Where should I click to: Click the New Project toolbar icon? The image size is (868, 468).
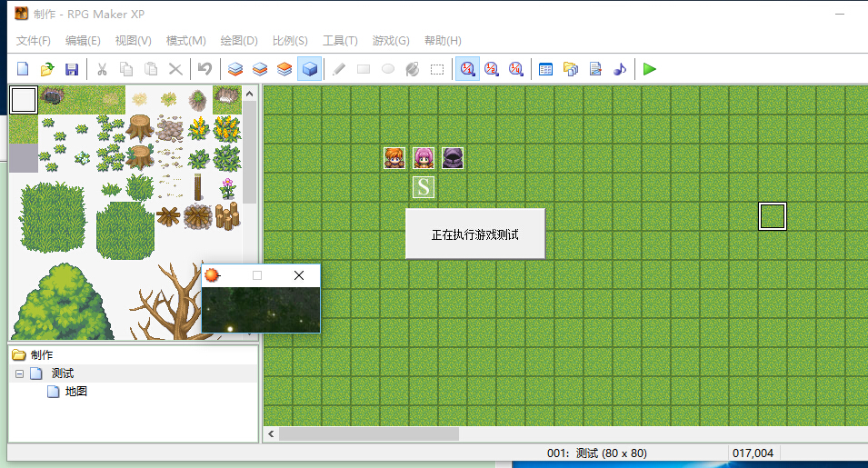coord(23,69)
